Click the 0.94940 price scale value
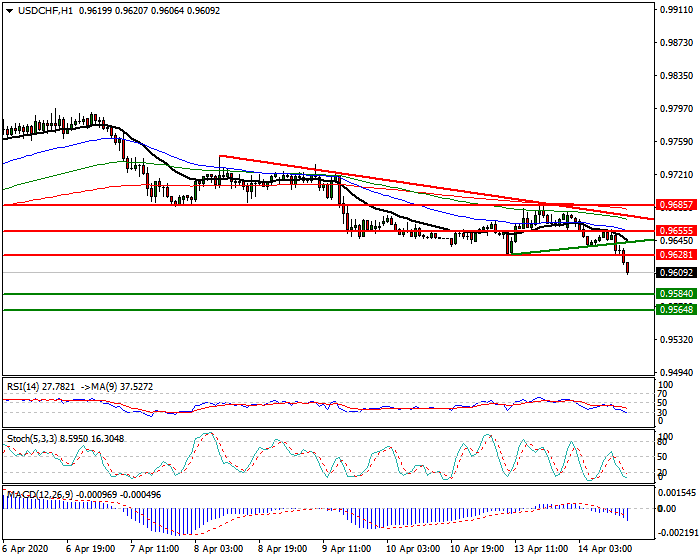The image size is (700, 560). pyautogui.click(x=676, y=372)
